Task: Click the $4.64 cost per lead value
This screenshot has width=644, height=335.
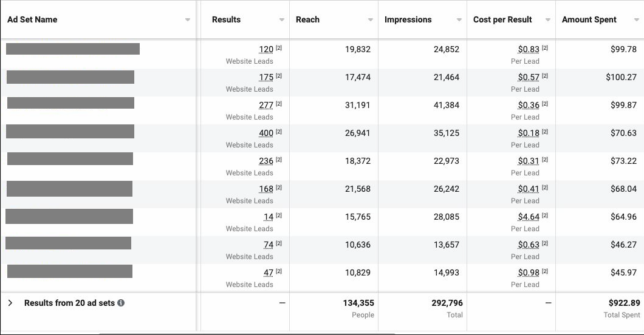Action: (x=529, y=217)
